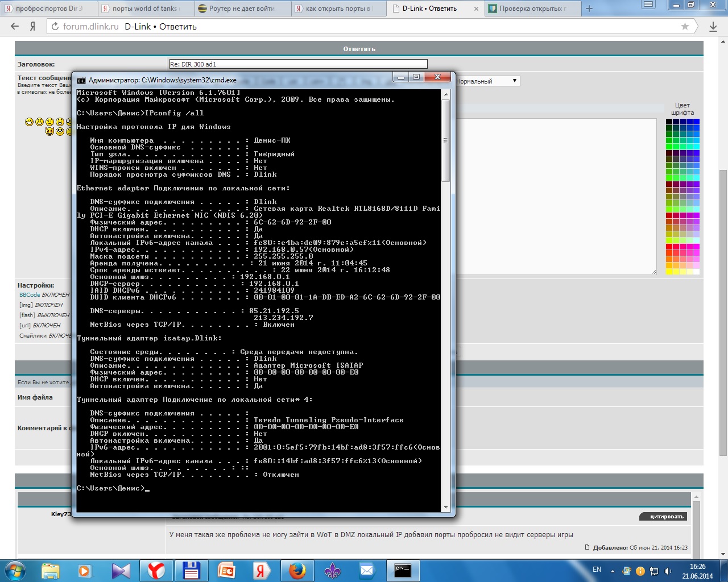The width and height of the screenshot is (728, 582).
Task: Open the mail envelope taskbar icon
Action: tap(367, 570)
